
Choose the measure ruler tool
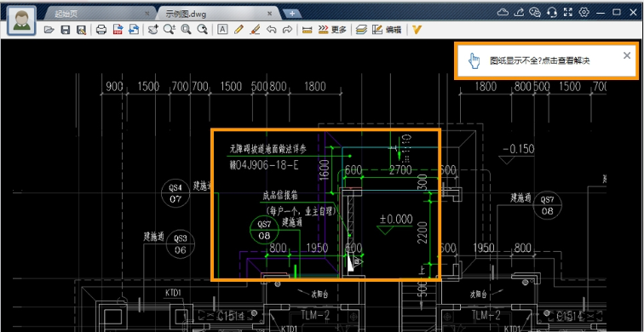click(x=308, y=30)
